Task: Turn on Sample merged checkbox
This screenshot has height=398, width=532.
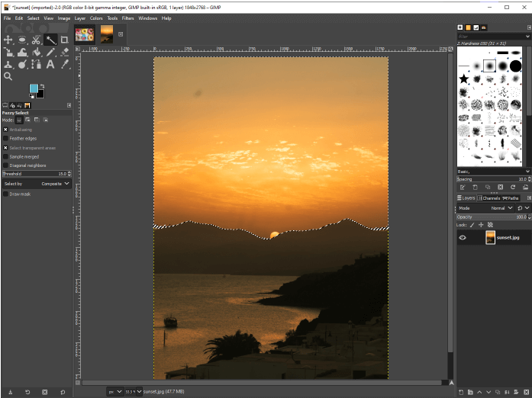Action: click(x=5, y=156)
